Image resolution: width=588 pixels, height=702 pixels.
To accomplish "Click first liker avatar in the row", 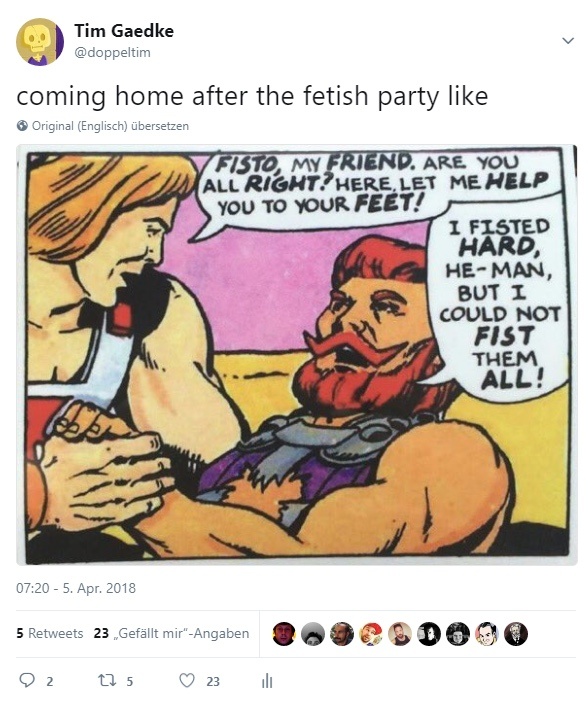I will [x=283, y=634].
